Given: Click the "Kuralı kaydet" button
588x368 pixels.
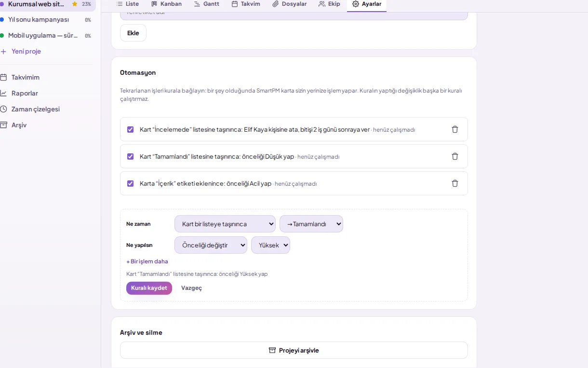Looking at the screenshot, I should (149, 288).
